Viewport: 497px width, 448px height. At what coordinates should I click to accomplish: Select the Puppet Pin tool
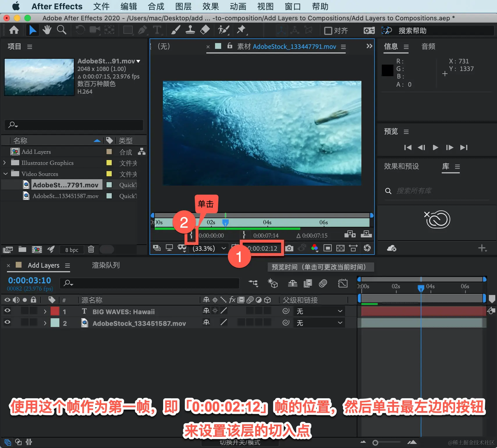coord(241,30)
